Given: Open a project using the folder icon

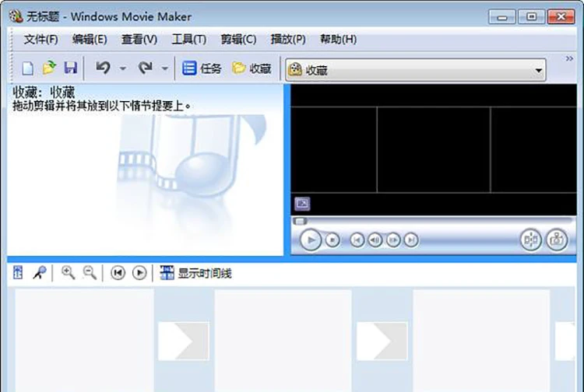Looking at the screenshot, I should 49,68.
